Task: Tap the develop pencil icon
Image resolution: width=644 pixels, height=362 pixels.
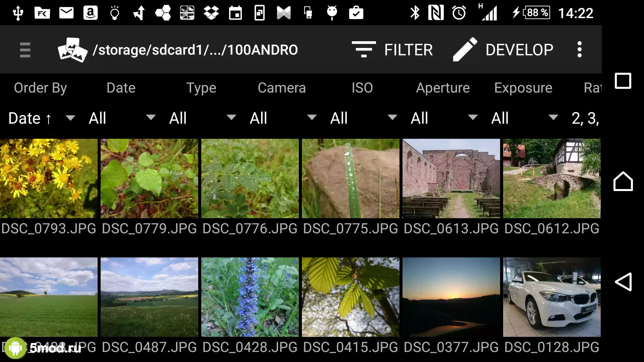Action: [x=465, y=50]
